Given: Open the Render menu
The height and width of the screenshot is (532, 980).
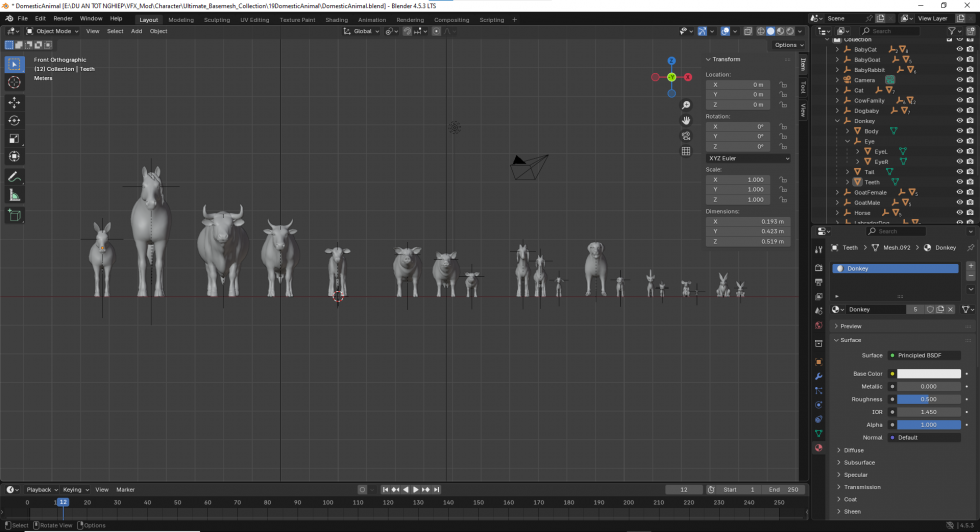Looking at the screenshot, I should [x=62, y=18].
